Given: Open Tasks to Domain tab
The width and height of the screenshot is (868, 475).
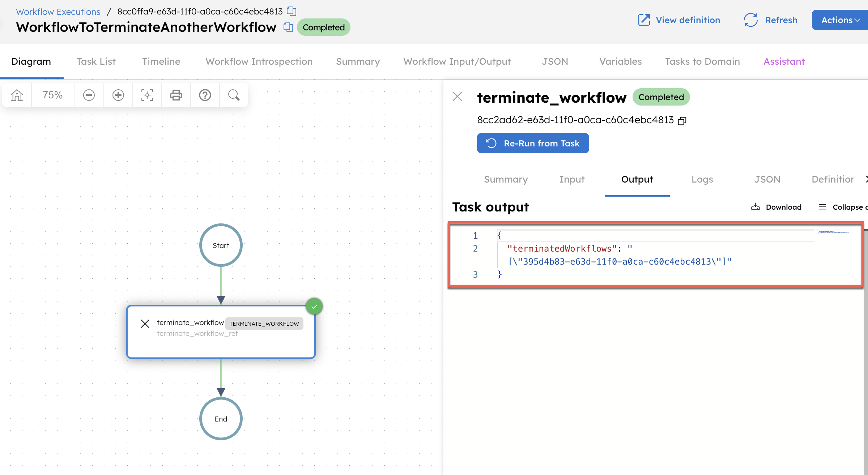Looking at the screenshot, I should [702, 61].
